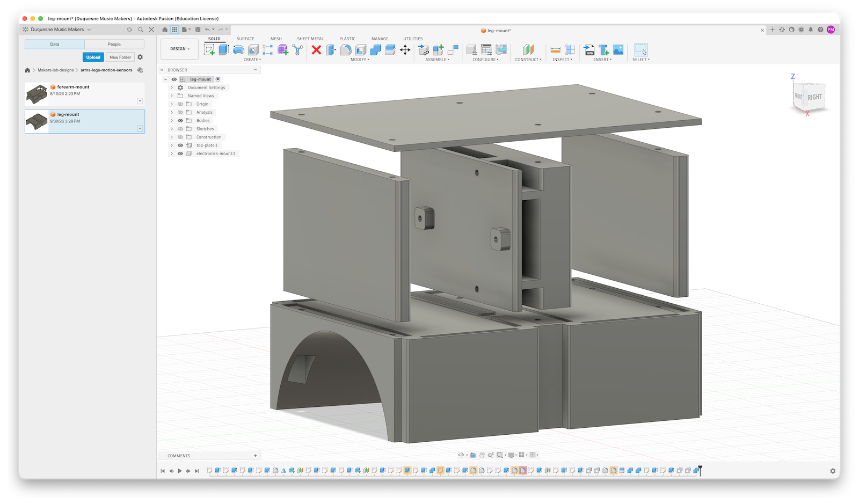Open the UTILITIES tab
The width and height of the screenshot is (859, 504).
[x=413, y=39]
